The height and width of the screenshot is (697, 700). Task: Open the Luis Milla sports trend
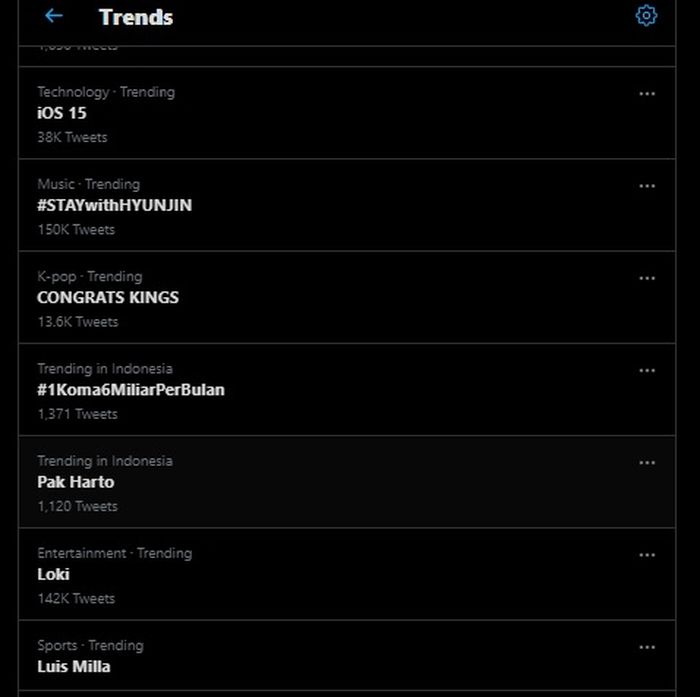coord(74,666)
